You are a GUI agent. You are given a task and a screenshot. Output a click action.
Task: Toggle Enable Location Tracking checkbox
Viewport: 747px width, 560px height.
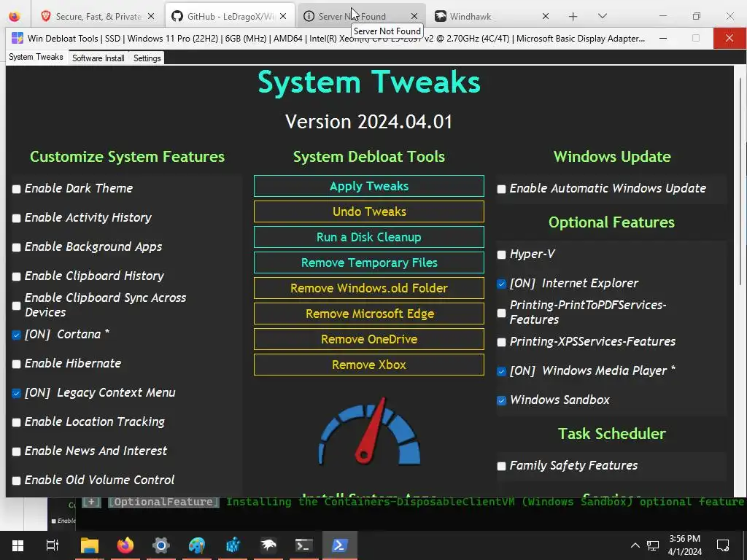(16, 422)
